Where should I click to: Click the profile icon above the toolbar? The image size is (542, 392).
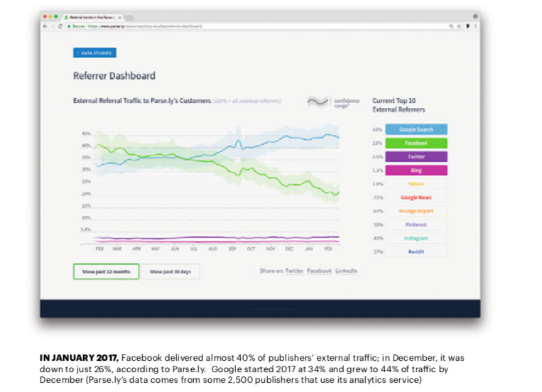coord(475,16)
